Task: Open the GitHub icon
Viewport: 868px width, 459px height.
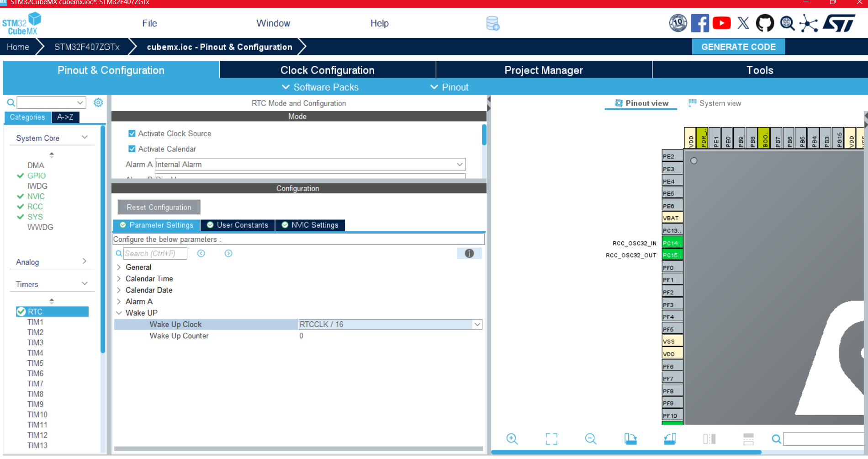Action: tap(765, 23)
